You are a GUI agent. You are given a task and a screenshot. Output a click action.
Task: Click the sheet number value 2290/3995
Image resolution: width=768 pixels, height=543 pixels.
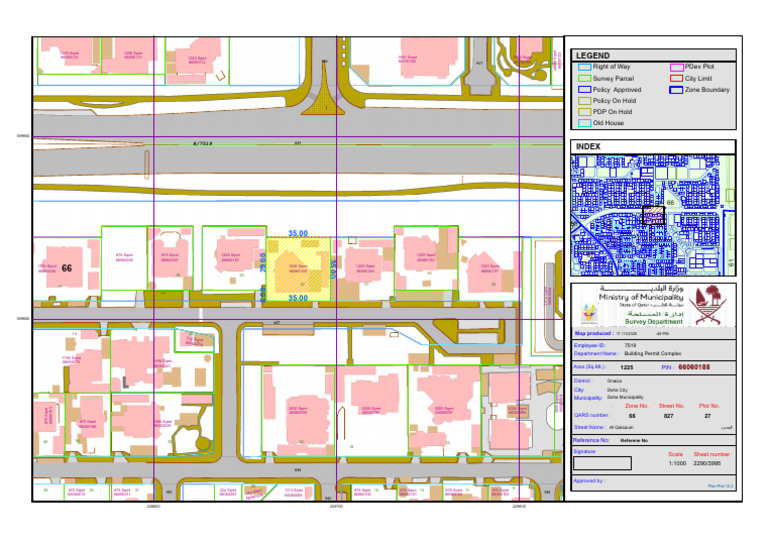707,463
